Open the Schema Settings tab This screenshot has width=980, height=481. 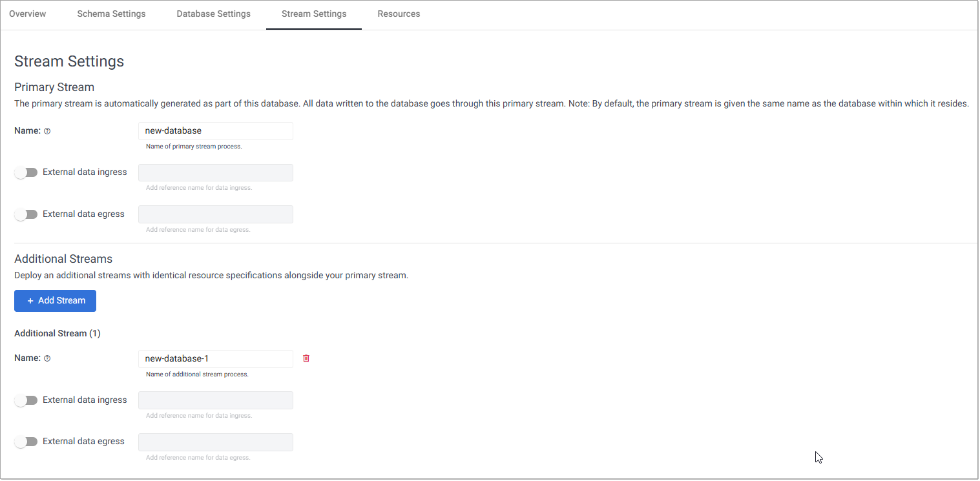pyautogui.click(x=111, y=14)
